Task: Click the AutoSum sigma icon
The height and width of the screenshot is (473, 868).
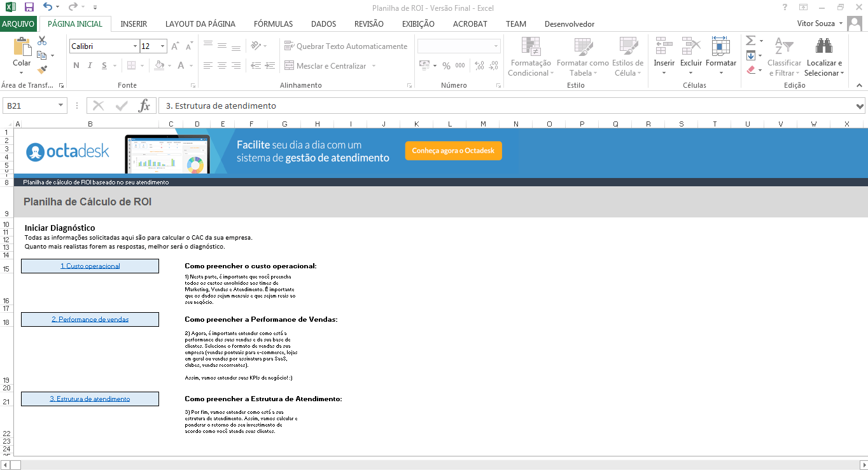Action: 751,41
